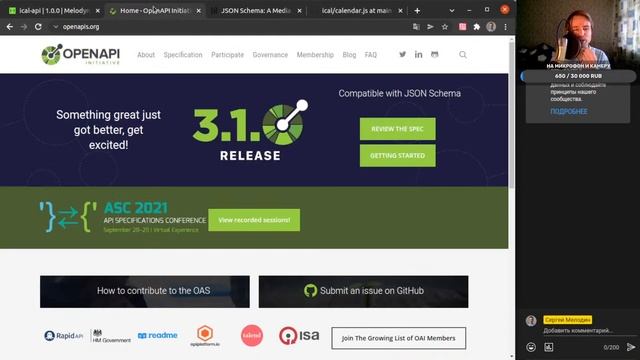
Task: Click the scrollbar down arrow
Action: pyautogui.click(x=512, y=356)
